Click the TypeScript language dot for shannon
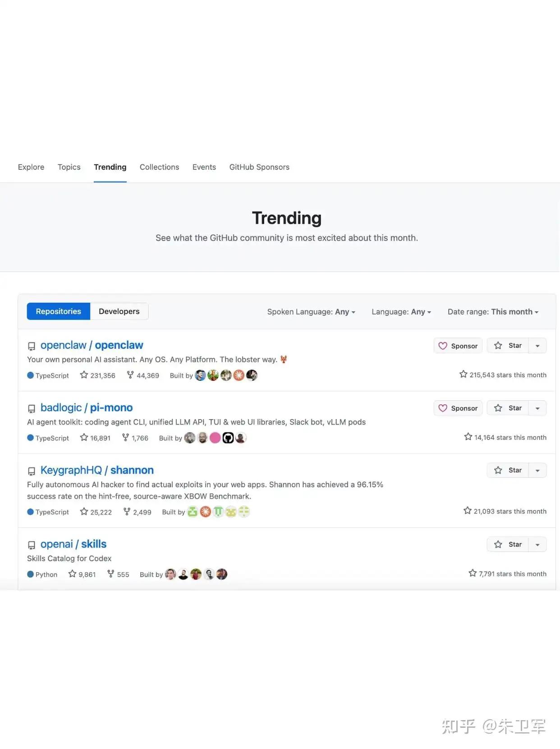 (x=30, y=512)
